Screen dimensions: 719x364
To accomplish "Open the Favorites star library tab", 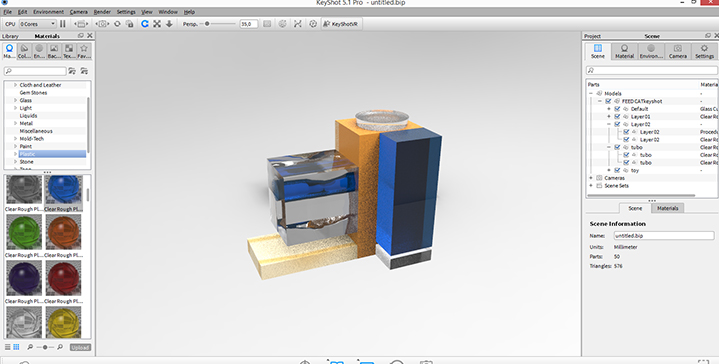I will (x=84, y=51).
